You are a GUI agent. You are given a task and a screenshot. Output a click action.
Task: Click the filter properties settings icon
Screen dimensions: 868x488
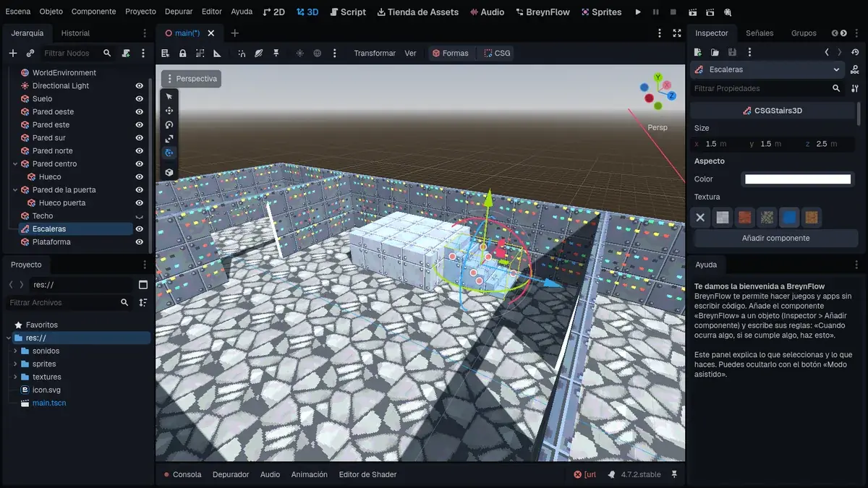pos(856,88)
